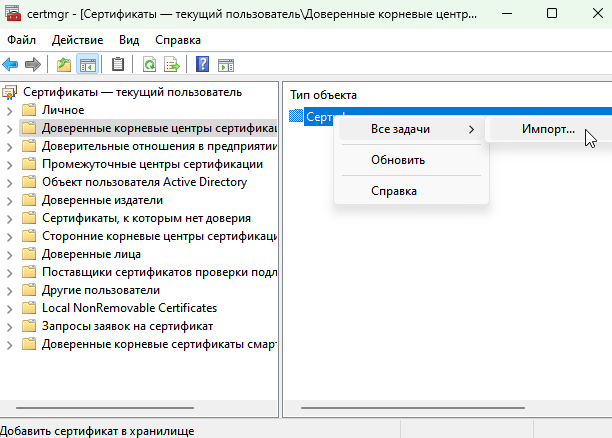The height and width of the screenshot is (438, 612).
Task: Expand the Личное tree node arrow
Action: 9,110
